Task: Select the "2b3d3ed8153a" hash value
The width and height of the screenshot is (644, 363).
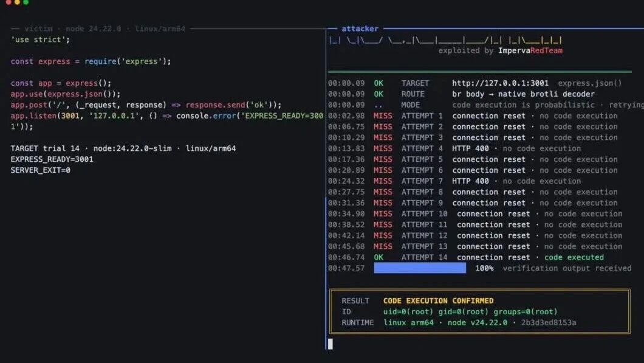Action: pos(548,323)
